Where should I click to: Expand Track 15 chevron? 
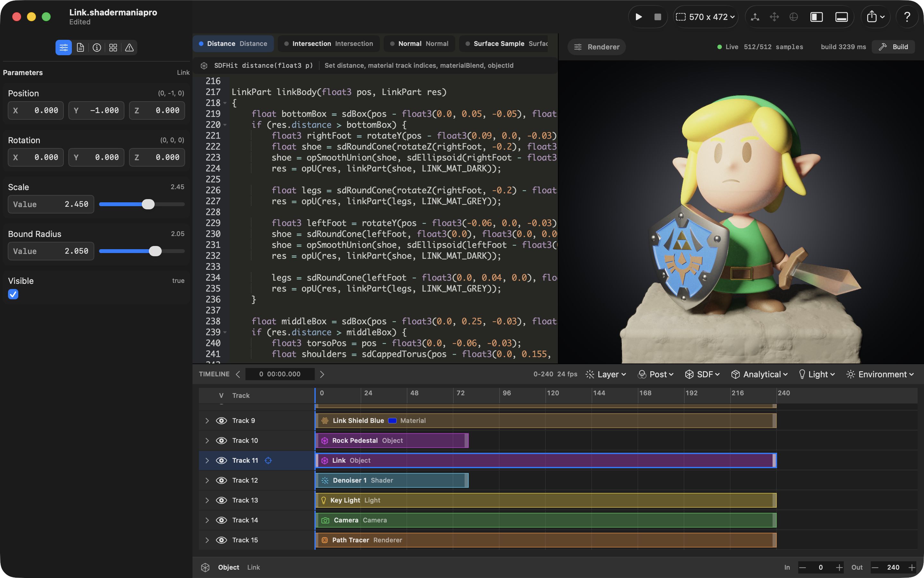click(x=207, y=540)
